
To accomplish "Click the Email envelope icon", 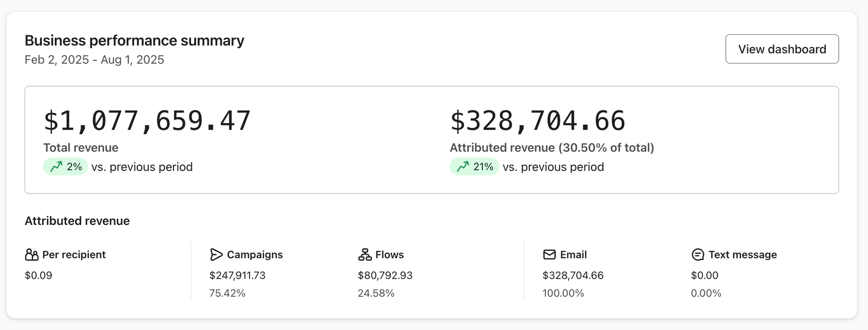I will [x=550, y=255].
